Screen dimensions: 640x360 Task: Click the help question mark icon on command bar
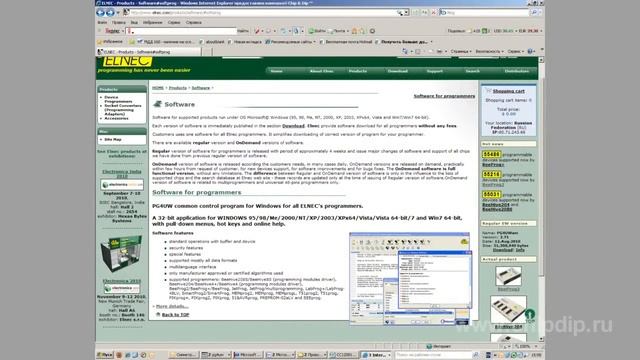[x=530, y=51]
